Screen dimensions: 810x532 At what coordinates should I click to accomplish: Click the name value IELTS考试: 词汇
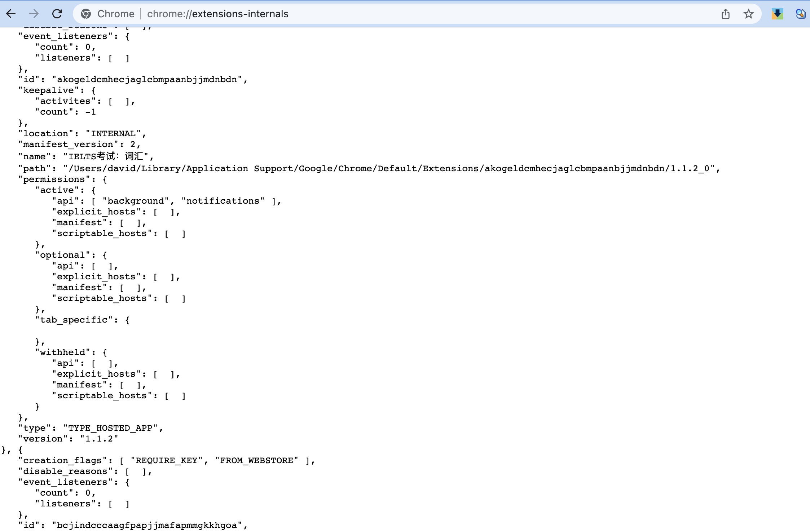tap(106, 156)
